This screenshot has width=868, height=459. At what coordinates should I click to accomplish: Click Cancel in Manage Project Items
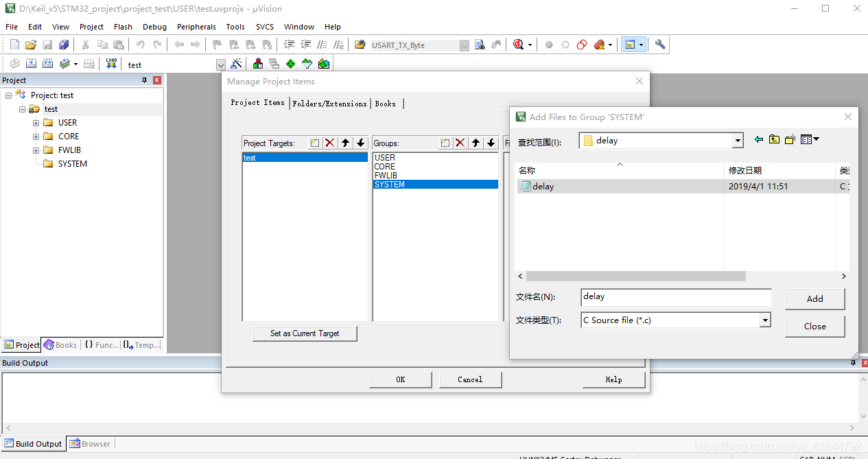pyautogui.click(x=470, y=379)
